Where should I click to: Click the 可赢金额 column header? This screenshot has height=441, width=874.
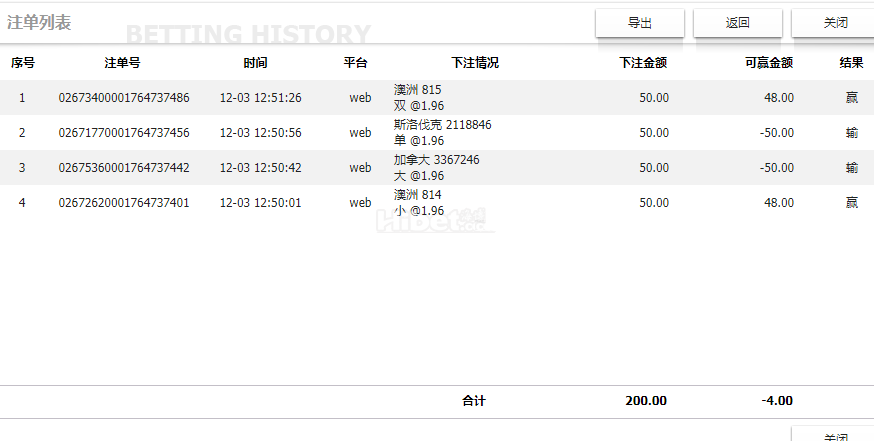click(769, 63)
